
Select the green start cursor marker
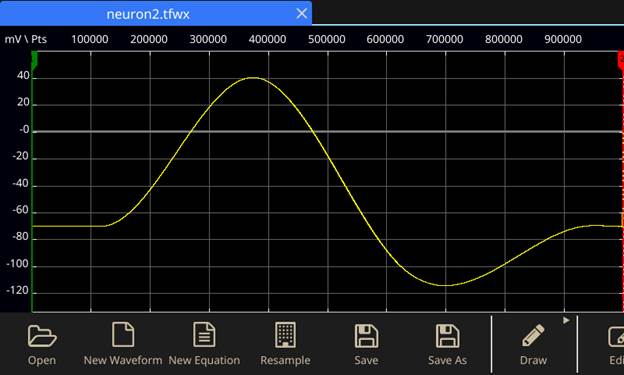(34, 61)
